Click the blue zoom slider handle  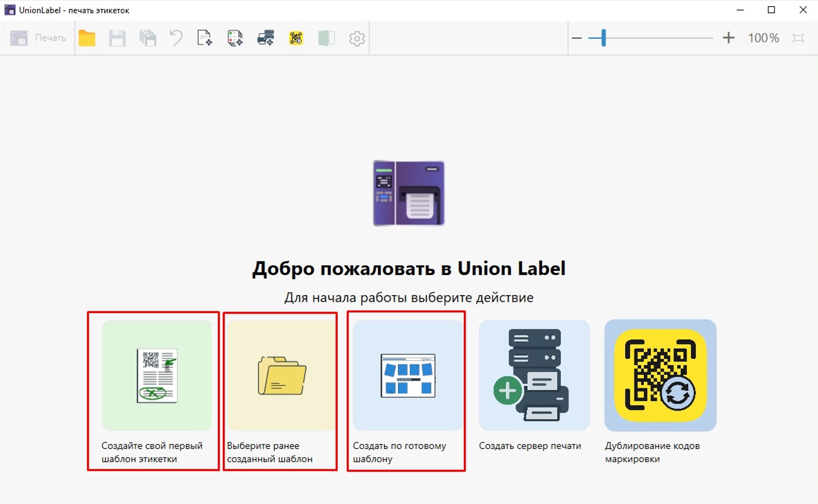(x=603, y=38)
